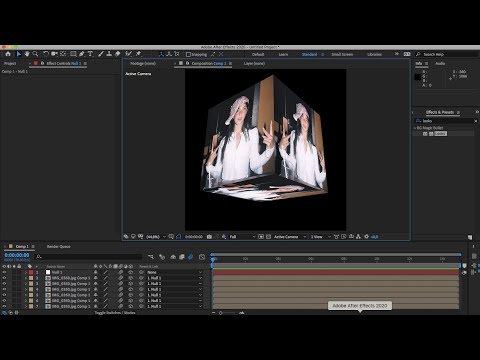Image resolution: width=480 pixels, height=360 pixels.
Task: Expand layer 3 properties
Action: (26, 284)
